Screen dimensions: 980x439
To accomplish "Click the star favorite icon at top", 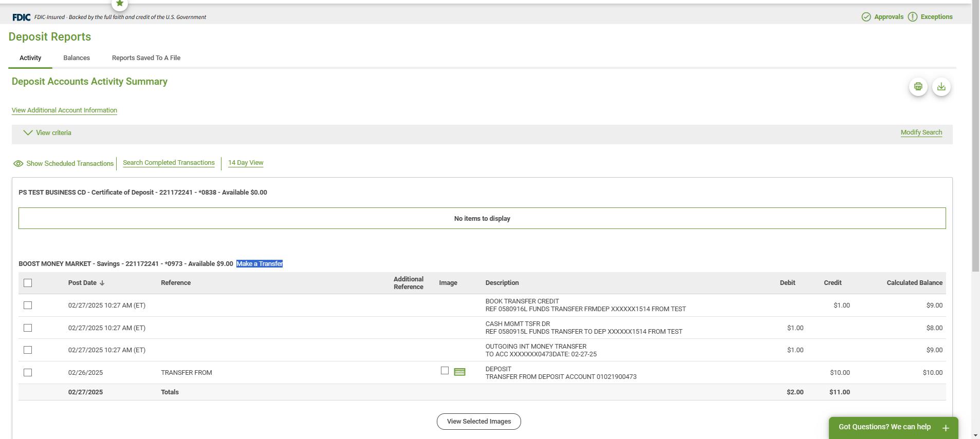I will click(x=120, y=4).
